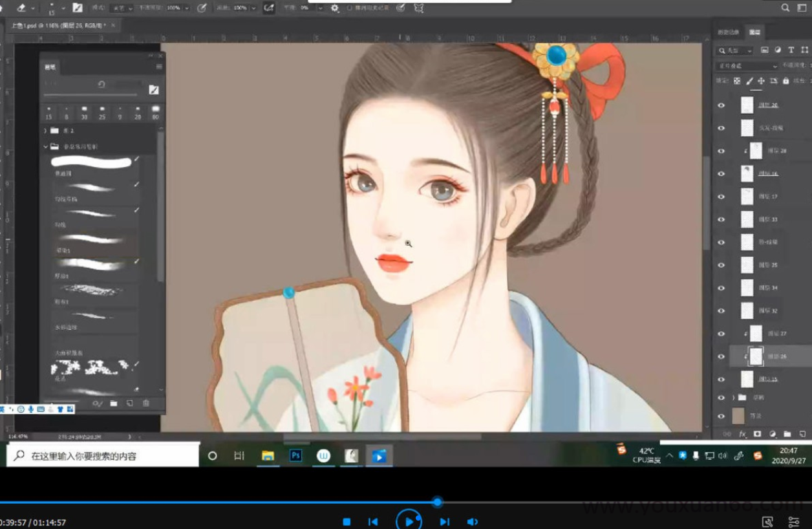This screenshot has height=529, width=812.
Task: Toggle the airbrush build-up effect icon
Action: point(269,8)
